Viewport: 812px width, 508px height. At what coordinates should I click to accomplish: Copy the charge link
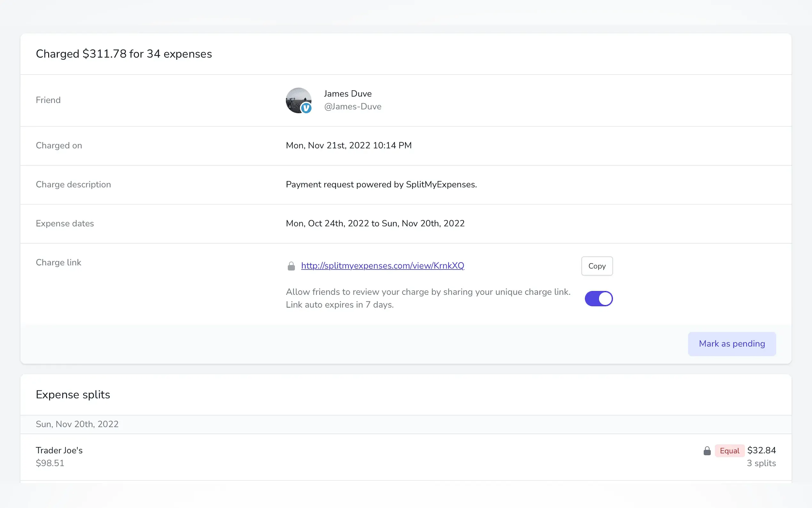coord(597,266)
